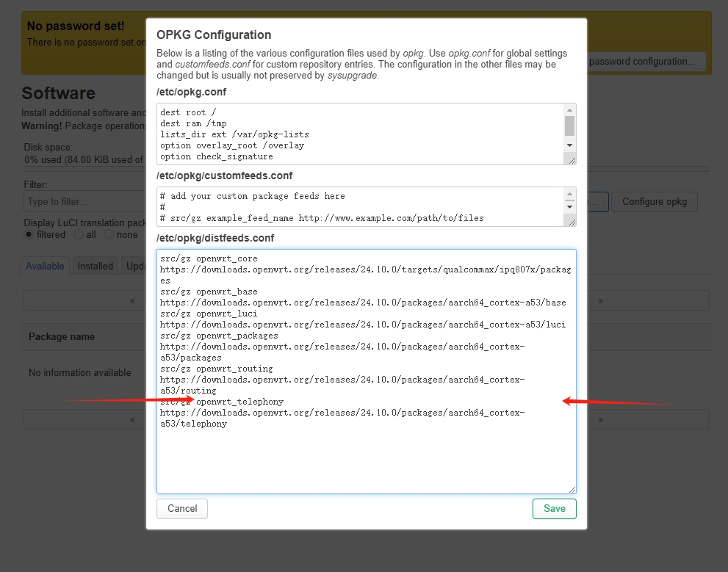Click into the /etc/opkg.conf text area
The image size is (728, 572).
[360, 134]
